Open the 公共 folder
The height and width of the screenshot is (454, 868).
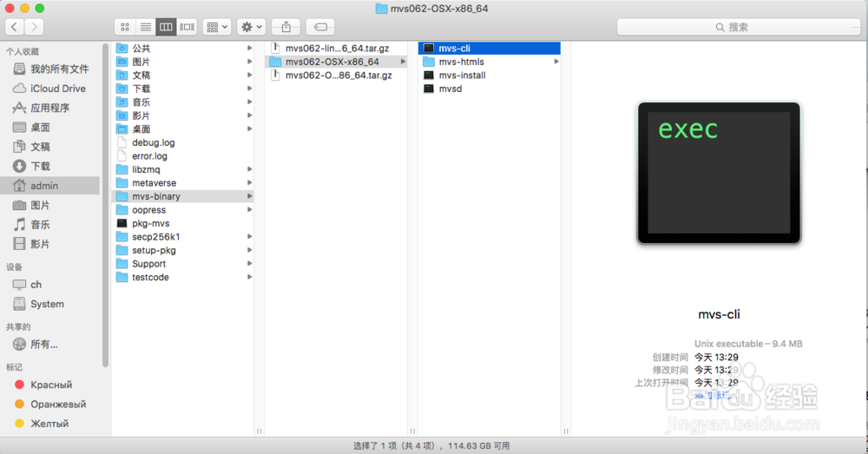(x=184, y=48)
